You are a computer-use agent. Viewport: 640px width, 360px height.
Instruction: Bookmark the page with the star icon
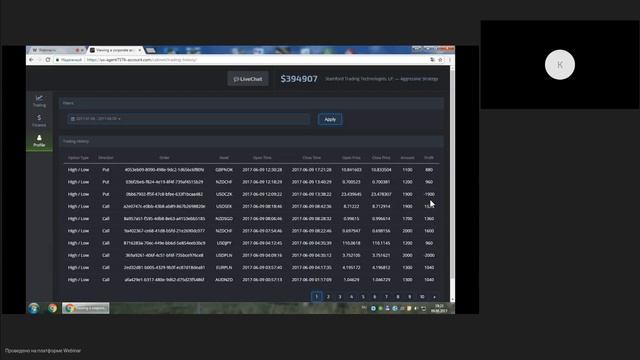pyautogui.click(x=440, y=60)
